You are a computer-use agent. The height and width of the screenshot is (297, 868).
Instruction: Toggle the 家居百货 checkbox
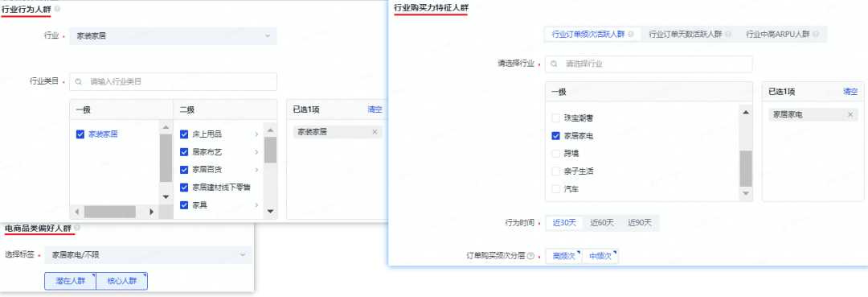tap(184, 170)
